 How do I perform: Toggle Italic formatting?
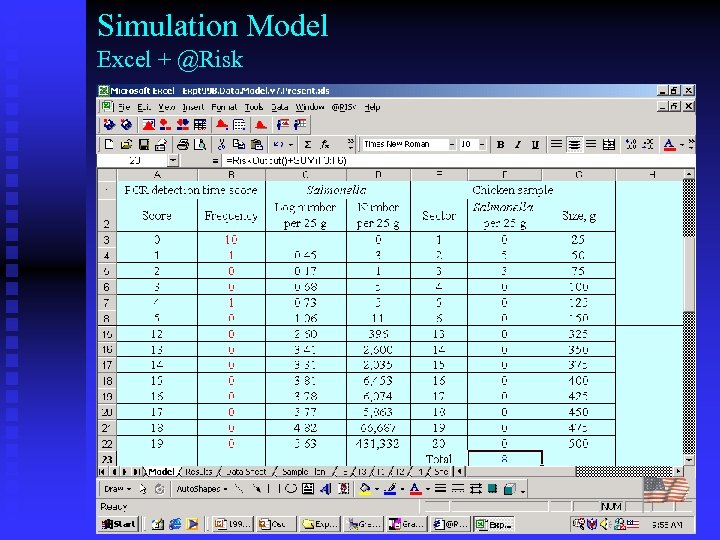coord(518,145)
